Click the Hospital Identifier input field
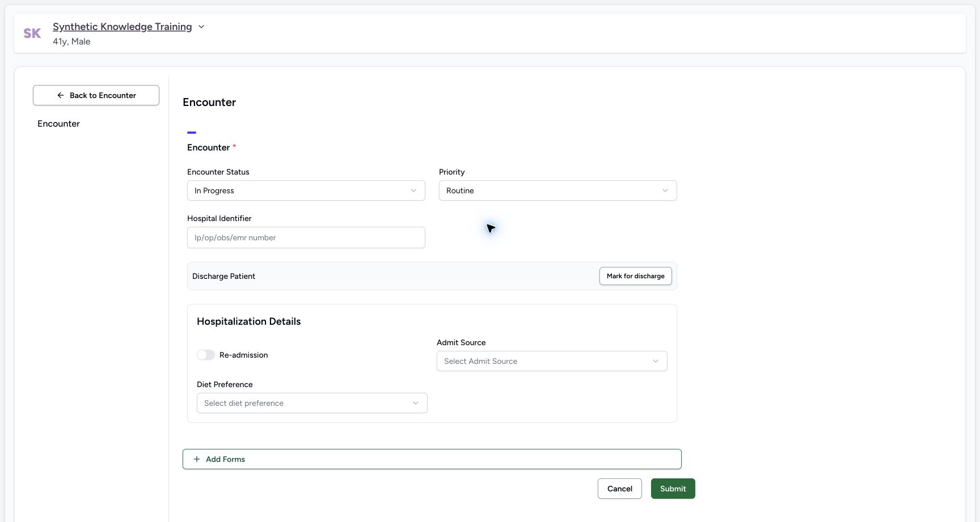Viewport: 980px width, 522px height. tap(306, 237)
